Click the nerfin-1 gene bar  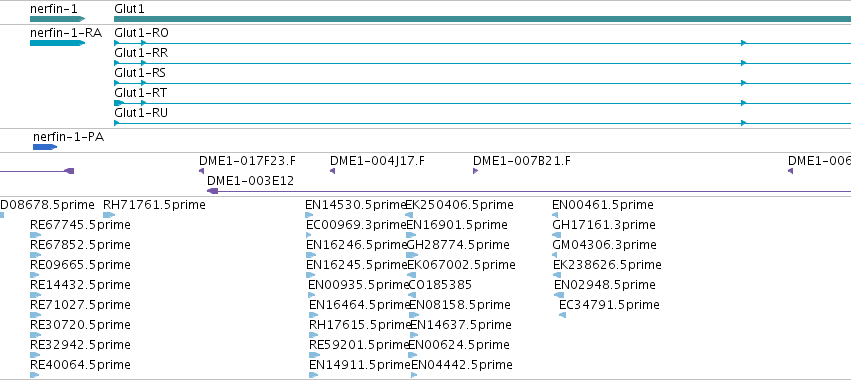coord(58,19)
